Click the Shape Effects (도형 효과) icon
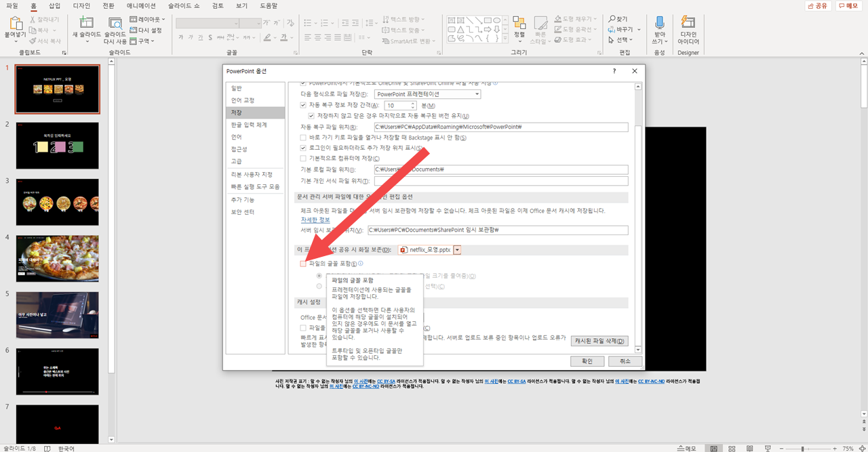Viewport: 868px width, 452px height. (557, 40)
